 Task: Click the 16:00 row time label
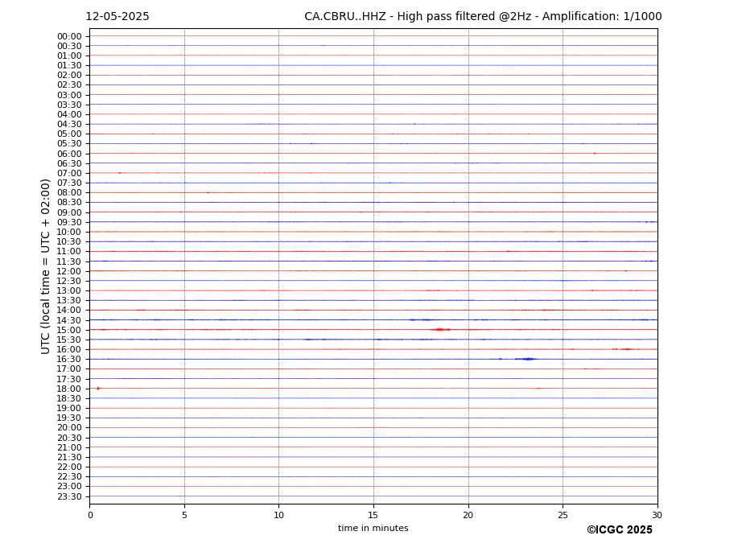click(x=69, y=350)
